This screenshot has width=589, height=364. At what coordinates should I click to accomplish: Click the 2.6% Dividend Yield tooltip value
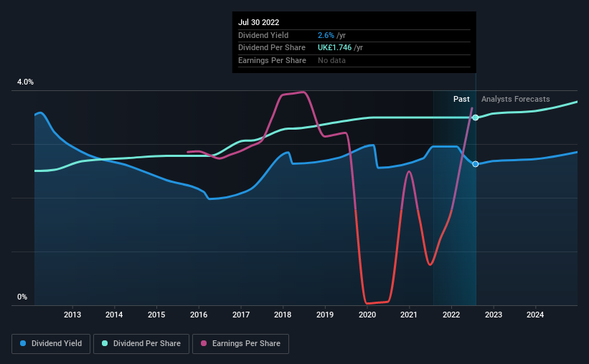point(326,35)
